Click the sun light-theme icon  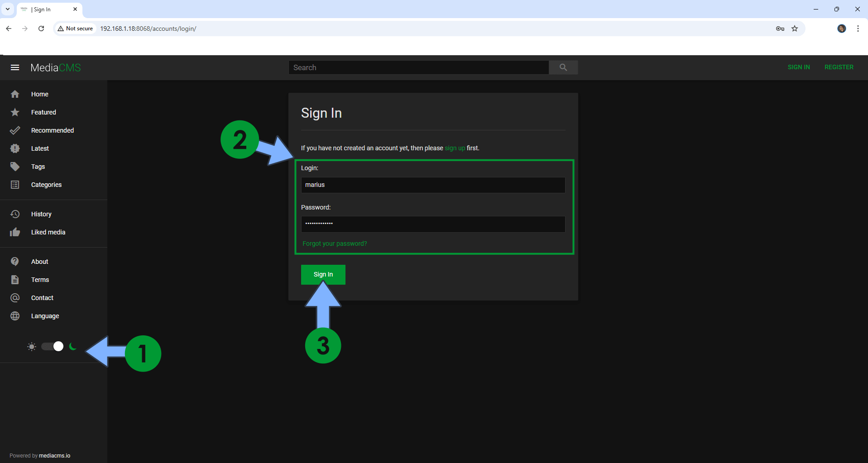(x=32, y=347)
